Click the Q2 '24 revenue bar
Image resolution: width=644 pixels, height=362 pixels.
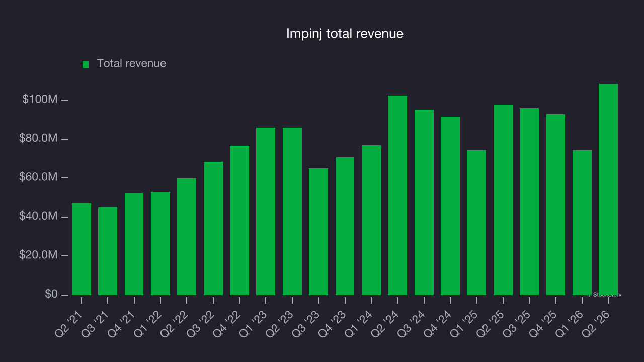point(397,195)
